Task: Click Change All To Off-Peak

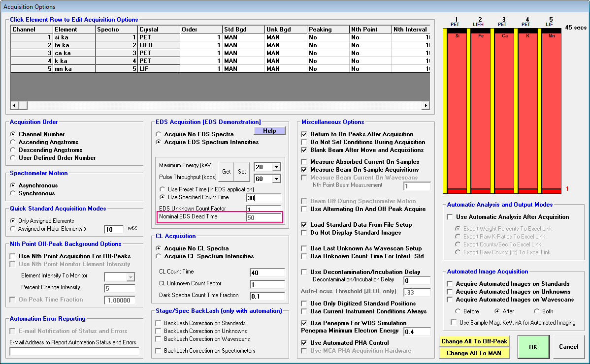Action: pyautogui.click(x=474, y=341)
